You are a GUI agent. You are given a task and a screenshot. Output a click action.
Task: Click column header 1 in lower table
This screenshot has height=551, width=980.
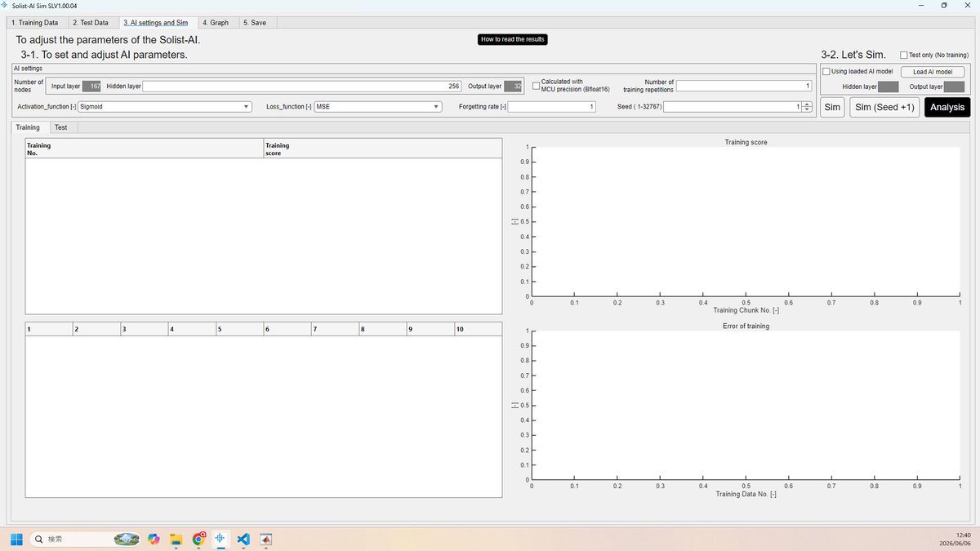point(49,329)
